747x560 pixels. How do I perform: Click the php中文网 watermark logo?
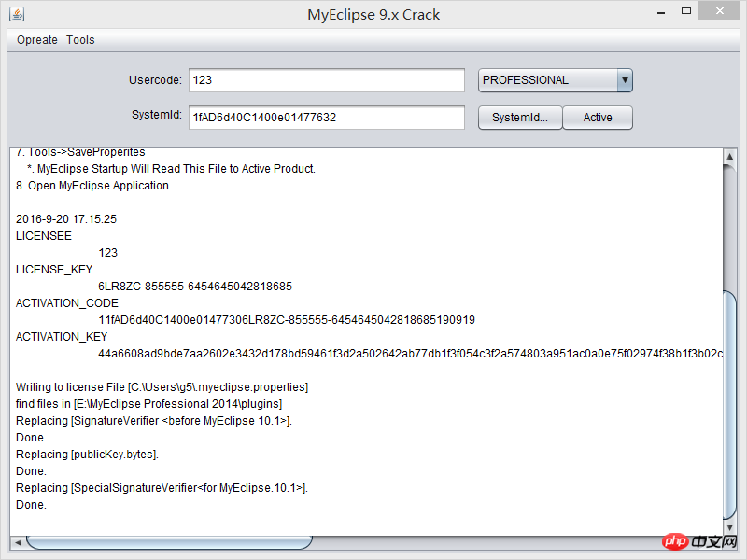click(x=698, y=541)
